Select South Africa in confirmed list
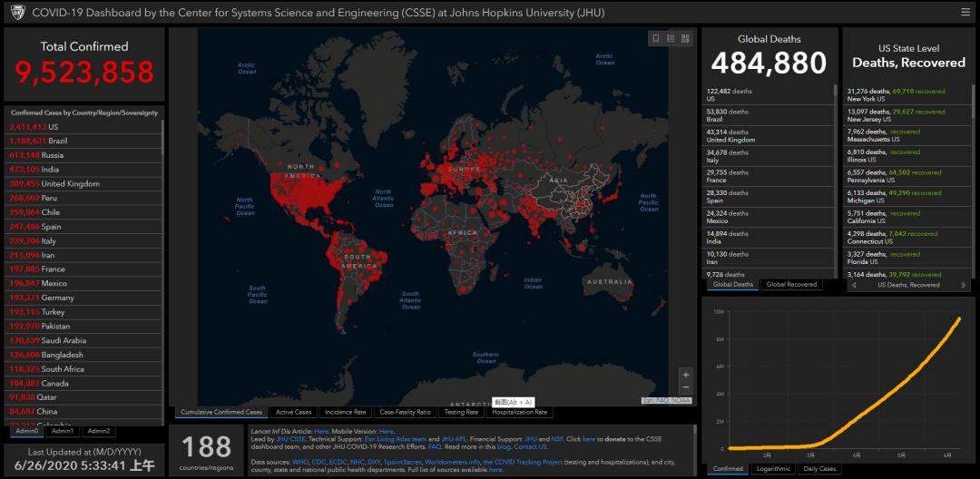Viewport: 980px width, 479px height. [83, 369]
